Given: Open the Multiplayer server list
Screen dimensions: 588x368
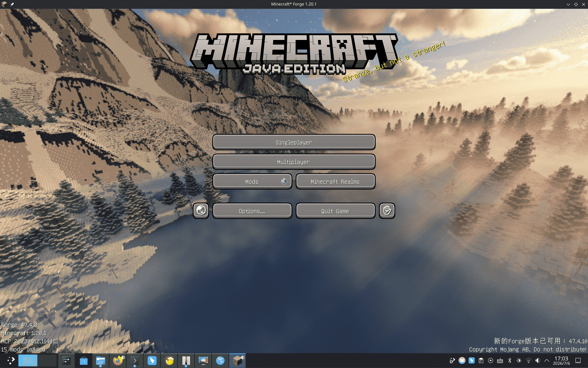Looking at the screenshot, I should pyautogui.click(x=294, y=162).
